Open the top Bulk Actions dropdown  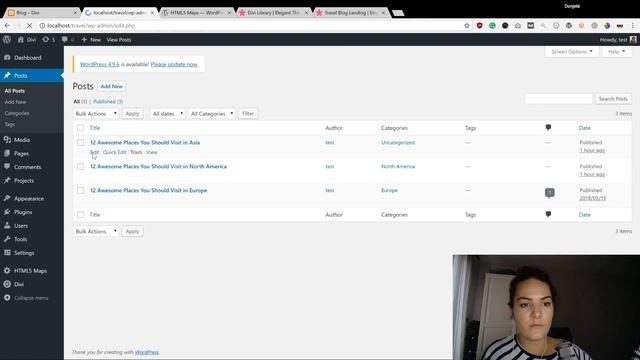[96, 113]
